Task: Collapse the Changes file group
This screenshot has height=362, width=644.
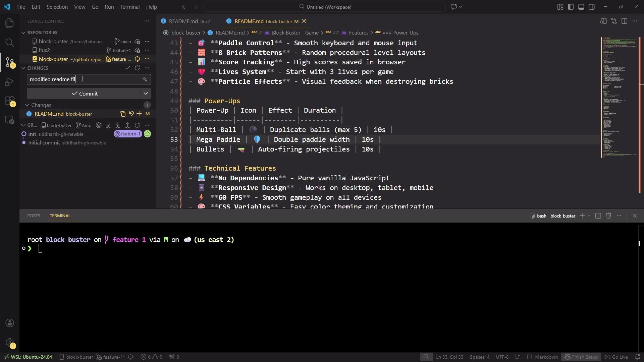Action: [x=27, y=105]
